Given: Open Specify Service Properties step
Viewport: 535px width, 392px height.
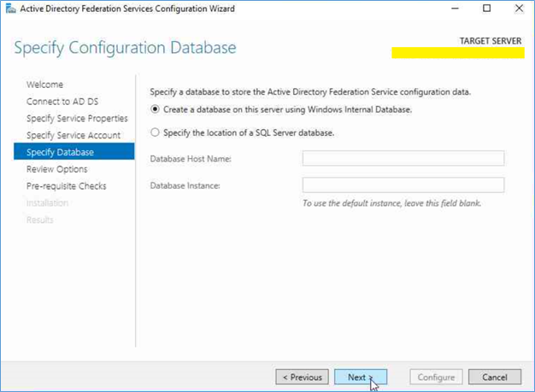Looking at the screenshot, I should [77, 118].
